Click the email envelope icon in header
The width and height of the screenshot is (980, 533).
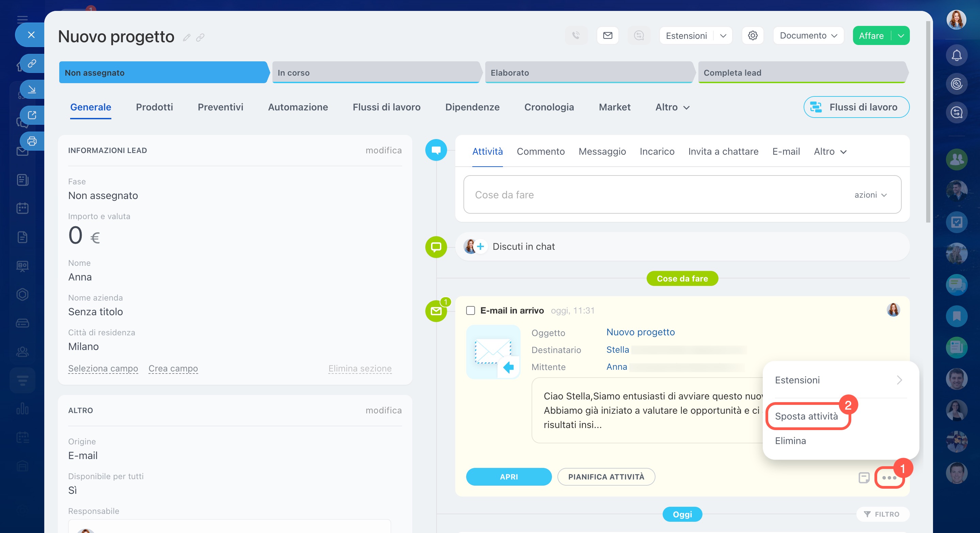click(607, 35)
